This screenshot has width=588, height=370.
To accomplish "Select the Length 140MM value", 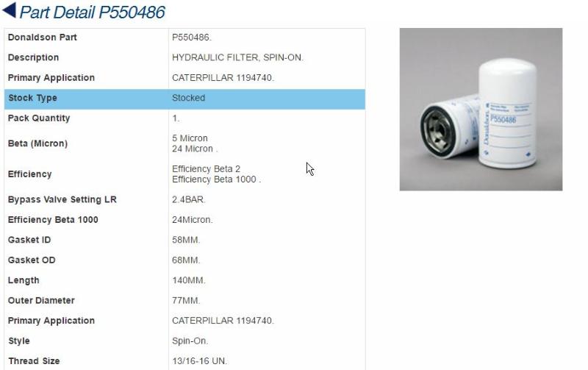I will (189, 280).
